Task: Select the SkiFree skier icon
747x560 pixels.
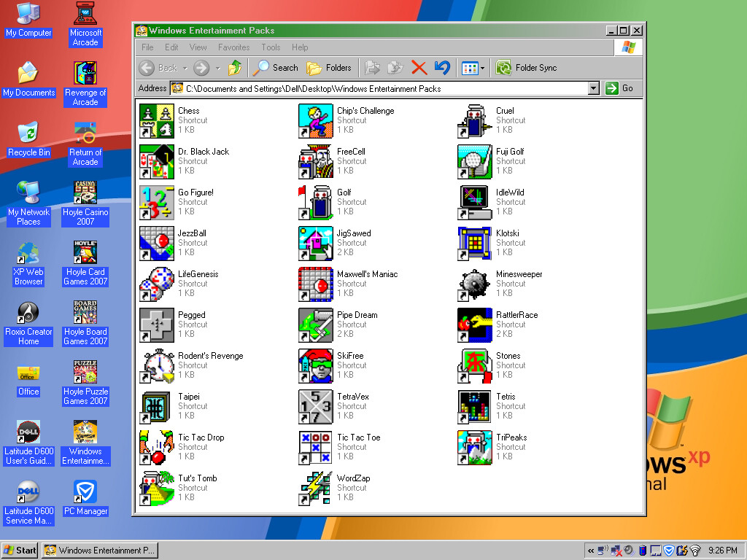Action: pyautogui.click(x=316, y=366)
